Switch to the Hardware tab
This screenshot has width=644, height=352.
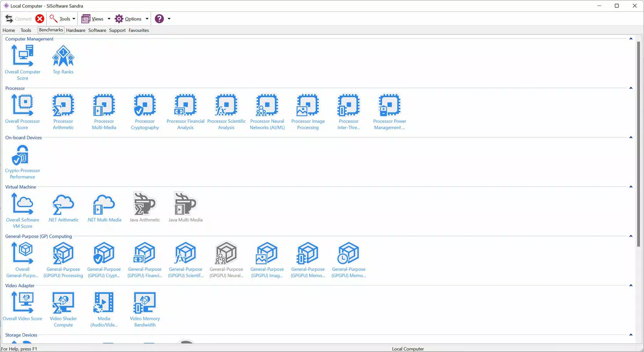pos(76,30)
